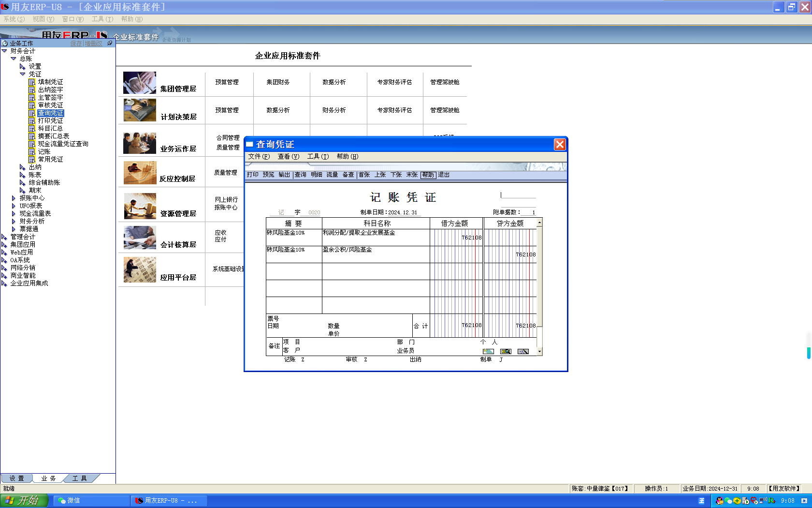Expand the 账表 tree node
This screenshot has width=812, height=508.
pyautogui.click(x=22, y=175)
